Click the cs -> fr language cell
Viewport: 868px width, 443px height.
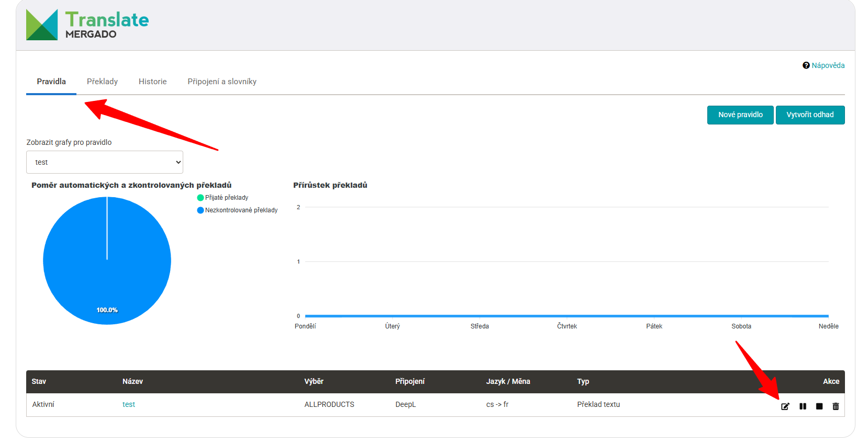click(x=497, y=404)
